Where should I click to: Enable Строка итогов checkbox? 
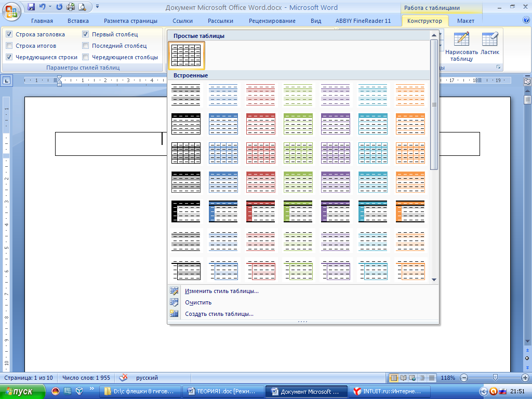(x=9, y=46)
